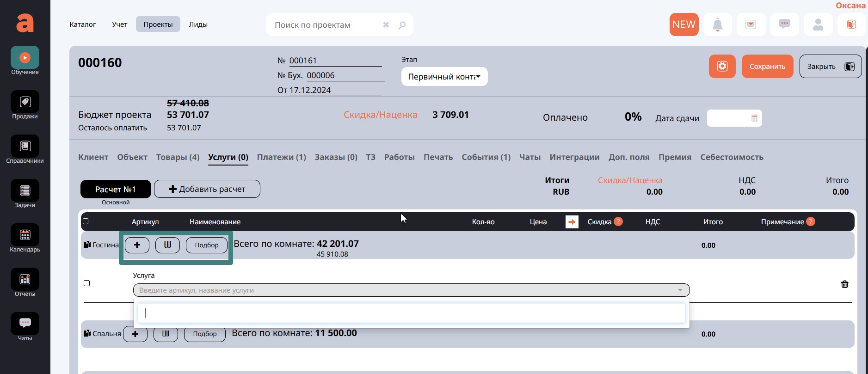Toggle the select-all checkbox in table header

click(x=86, y=221)
